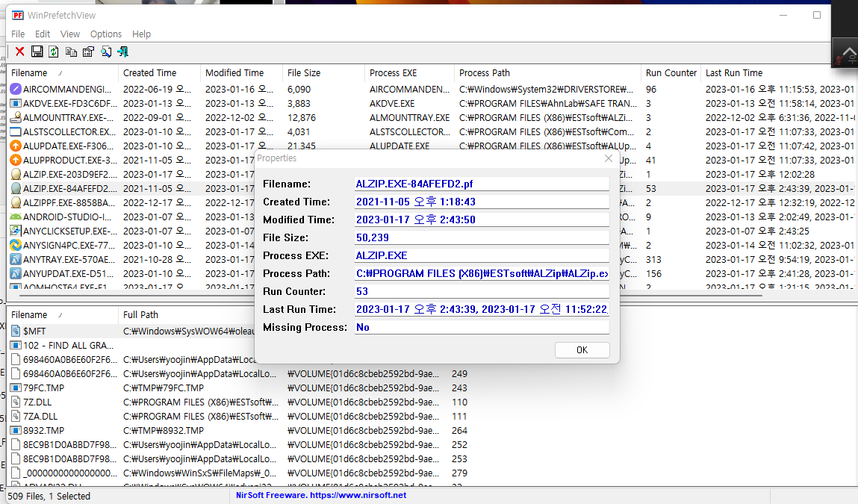The image size is (858, 504).
Task: Close the Properties dialog with X
Action: [x=609, y=158]
